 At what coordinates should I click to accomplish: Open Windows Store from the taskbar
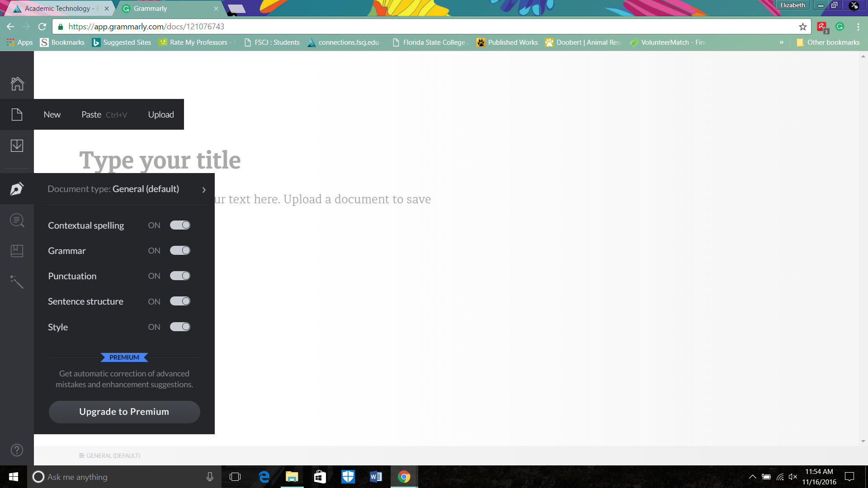click(320, 477)
